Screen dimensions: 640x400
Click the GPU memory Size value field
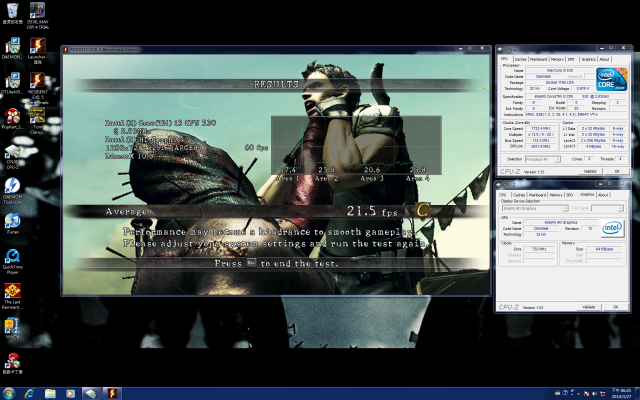click(x=603, y=249)
